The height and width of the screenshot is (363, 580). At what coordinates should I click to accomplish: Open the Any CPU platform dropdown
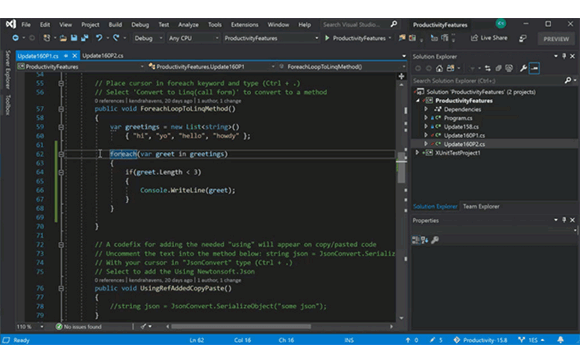[193, 38]
